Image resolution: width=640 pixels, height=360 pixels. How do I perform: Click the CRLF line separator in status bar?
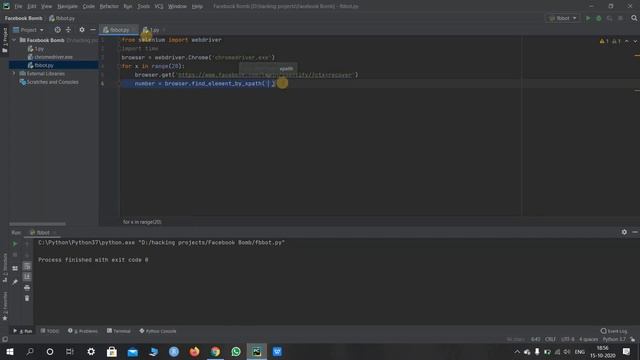550,339
